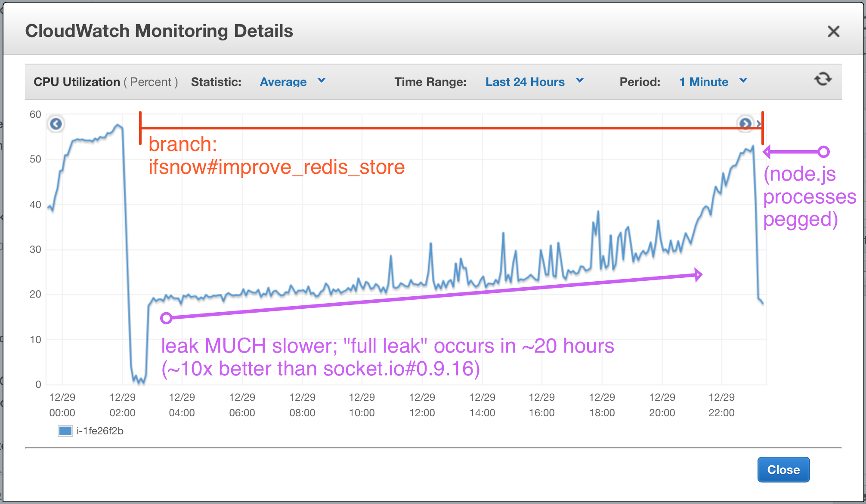This screenshot has height=504, width=866.
Task: Open the 1 Minute period dropdown
Action: pyautogui.click(x=704, y=82)
